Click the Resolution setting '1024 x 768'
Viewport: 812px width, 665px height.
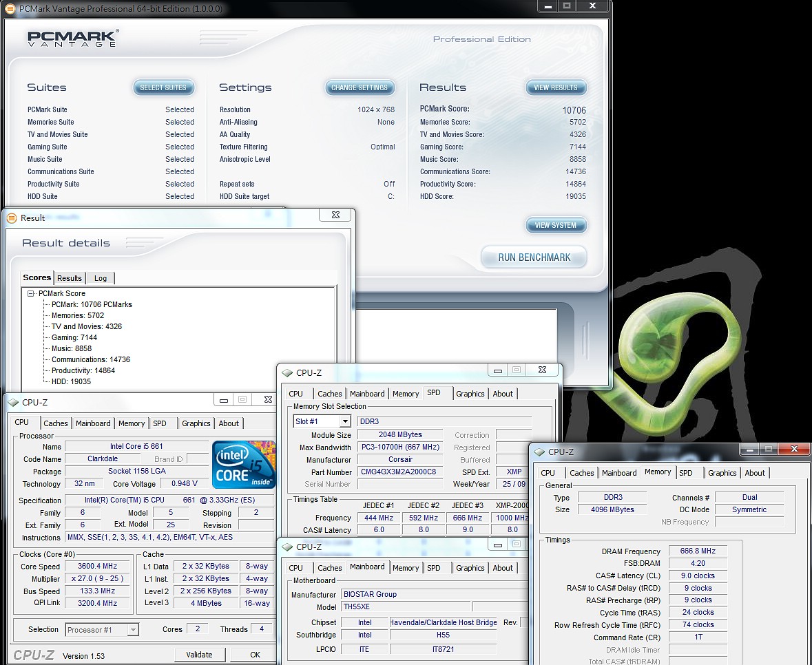click(x=376, y=109)
